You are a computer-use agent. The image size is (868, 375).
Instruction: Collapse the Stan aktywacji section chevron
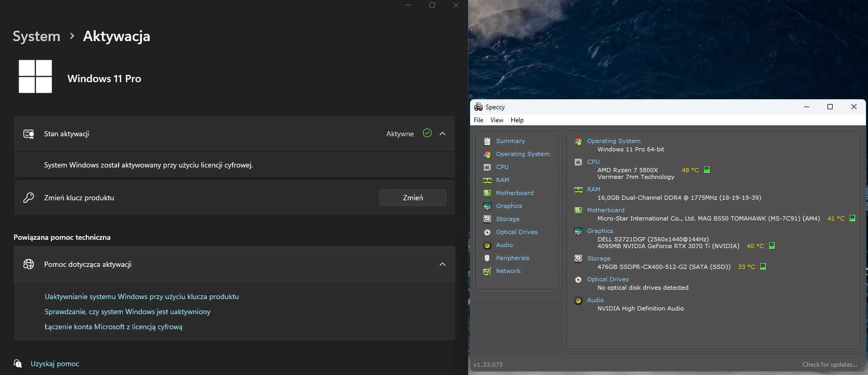[x=443, y=134]
